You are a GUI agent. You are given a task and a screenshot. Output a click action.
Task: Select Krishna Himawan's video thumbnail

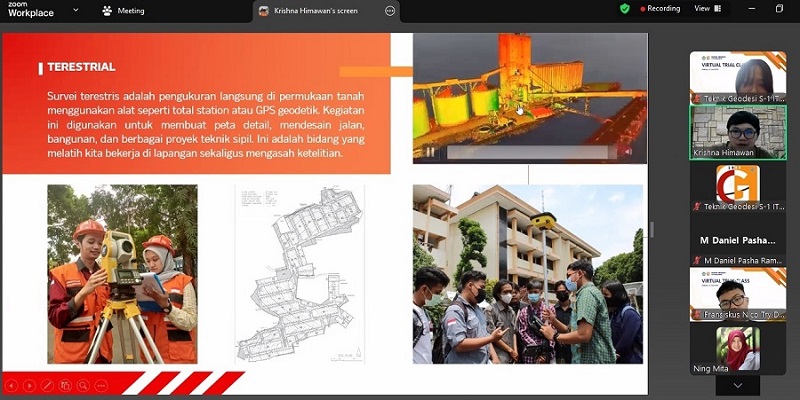738,131
